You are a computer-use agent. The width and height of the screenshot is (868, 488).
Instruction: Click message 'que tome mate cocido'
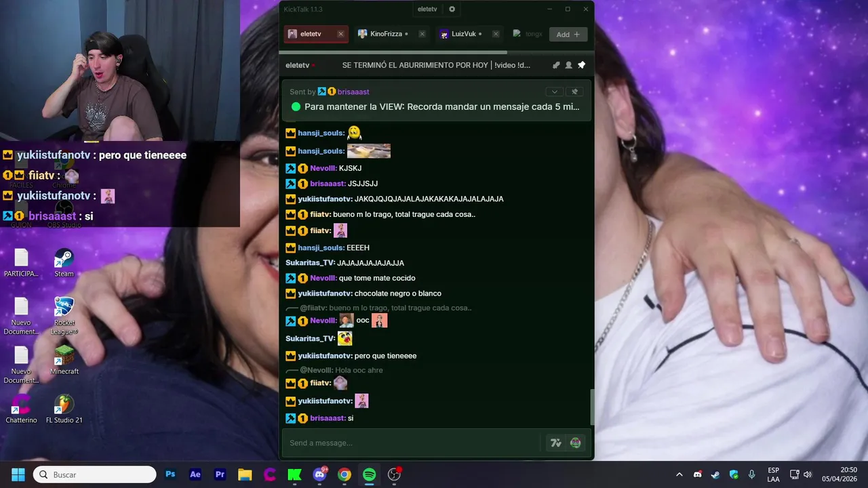[x=377, y=279]
